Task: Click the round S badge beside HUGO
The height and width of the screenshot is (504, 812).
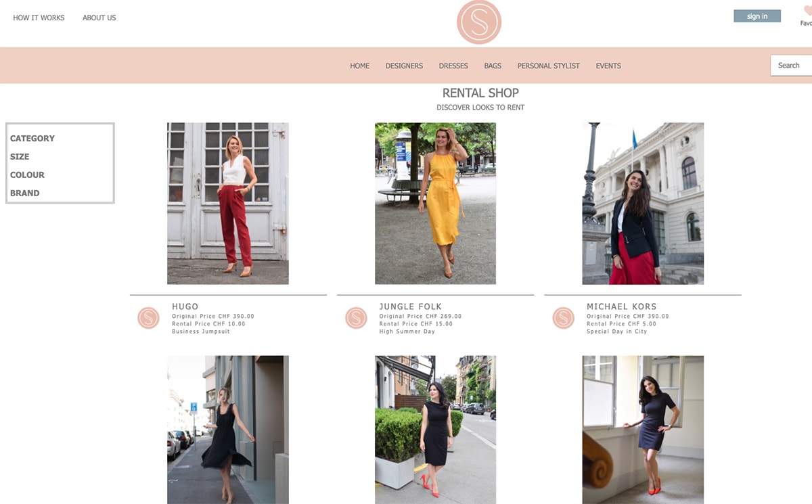Action: 148,318
